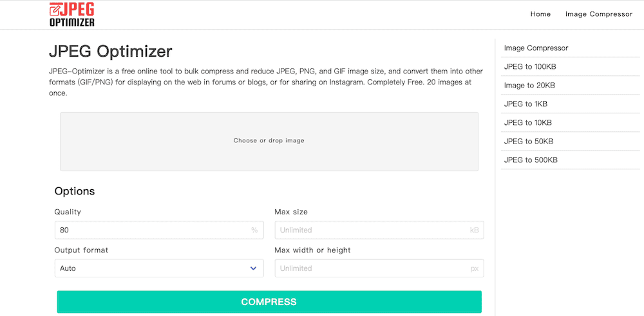
Task: Focus the Quality input showing 80
Action: coord(159,230)
